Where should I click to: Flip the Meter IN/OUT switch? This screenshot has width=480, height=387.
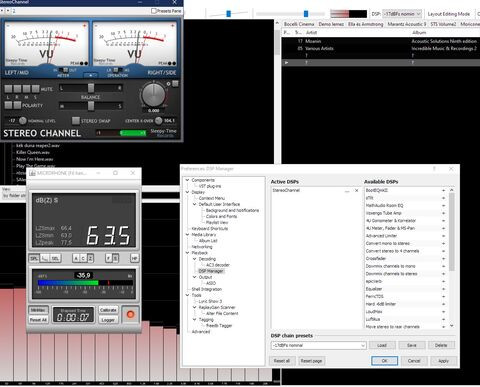(x=63, y=70)
